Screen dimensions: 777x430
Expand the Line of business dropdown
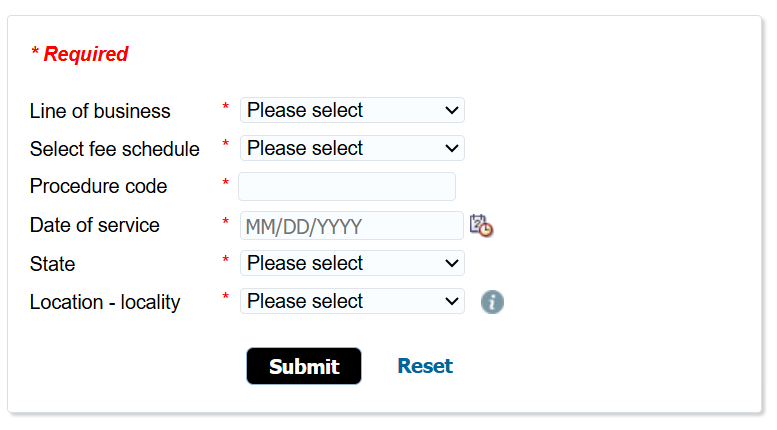coord(352,110)
